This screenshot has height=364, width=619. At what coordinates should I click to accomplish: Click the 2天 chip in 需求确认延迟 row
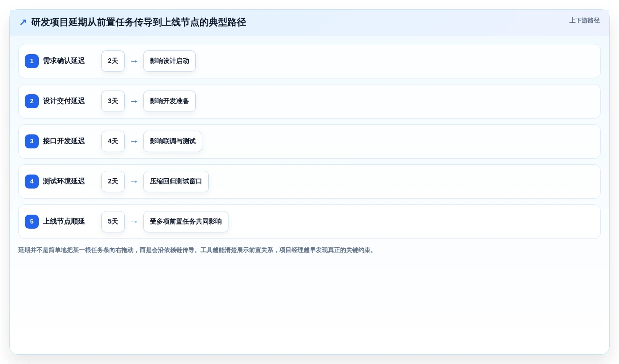(x=113, y=61)
